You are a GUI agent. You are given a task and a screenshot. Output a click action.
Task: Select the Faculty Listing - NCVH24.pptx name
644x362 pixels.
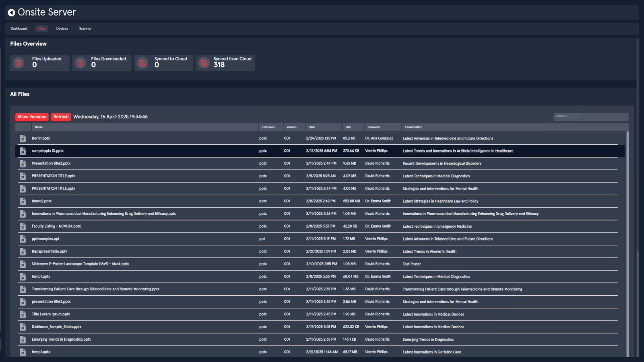(x=56, y=226)
